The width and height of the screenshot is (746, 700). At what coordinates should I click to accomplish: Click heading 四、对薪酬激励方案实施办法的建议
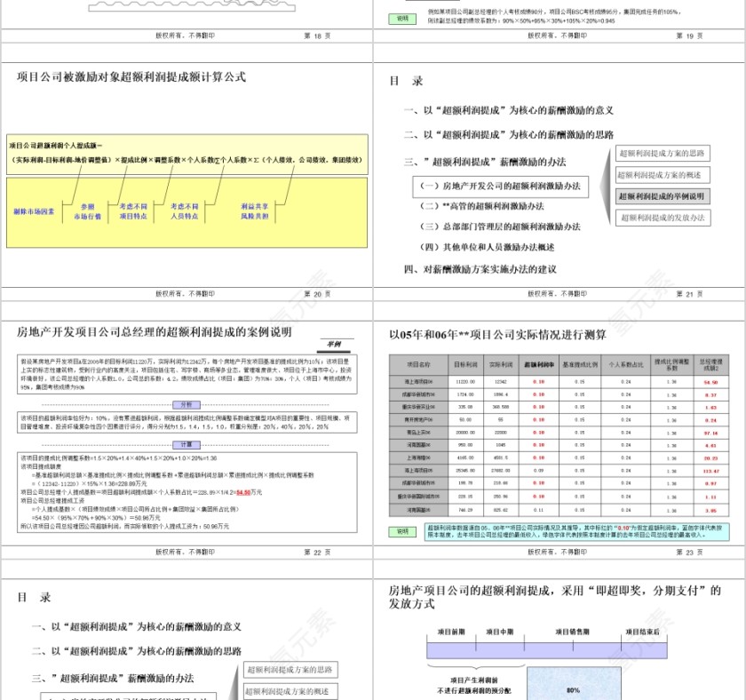coord(481,267)
